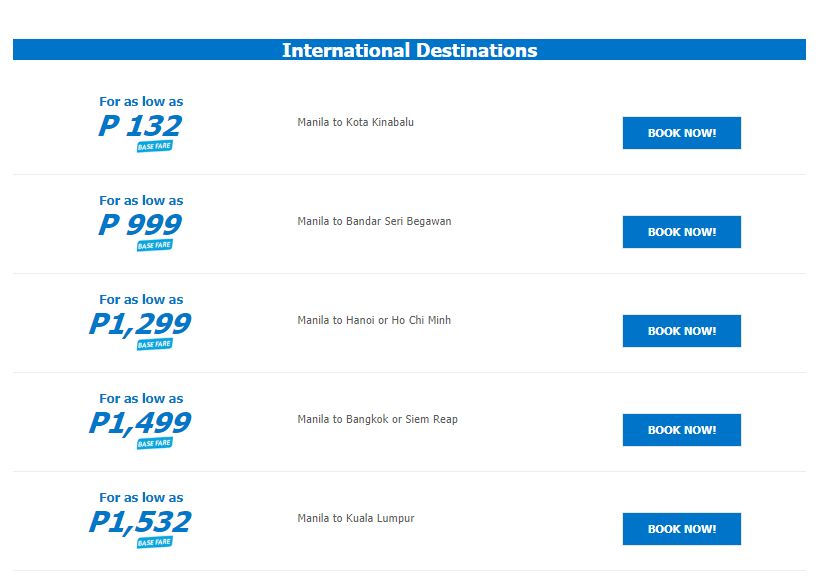Book the Hanoi or Ho Chi Minh flight
829x577 pixels.
pyautogui.click(x=681, y=331)
